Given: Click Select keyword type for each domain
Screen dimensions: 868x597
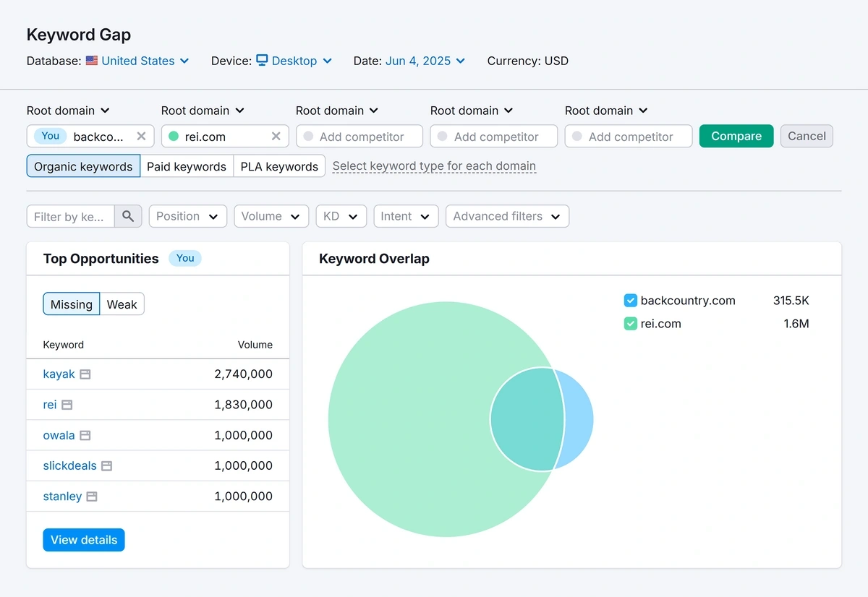Looking at the screenshot, I should click(434, 166).
